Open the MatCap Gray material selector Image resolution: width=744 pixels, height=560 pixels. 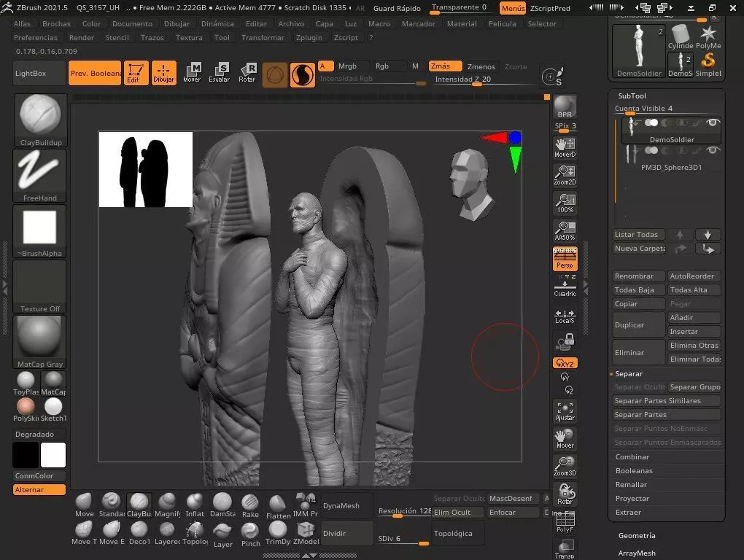coord(40,342)
